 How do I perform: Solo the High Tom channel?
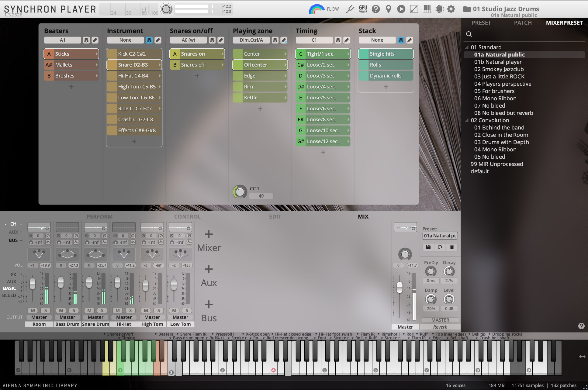pyautogui.click(x=159, y=310)
